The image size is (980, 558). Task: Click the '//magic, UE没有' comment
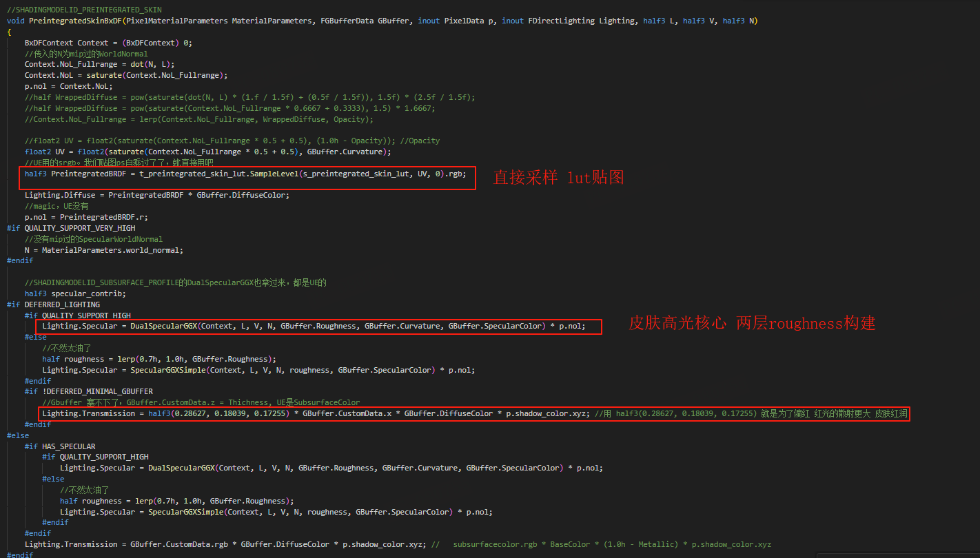(57, 206)
